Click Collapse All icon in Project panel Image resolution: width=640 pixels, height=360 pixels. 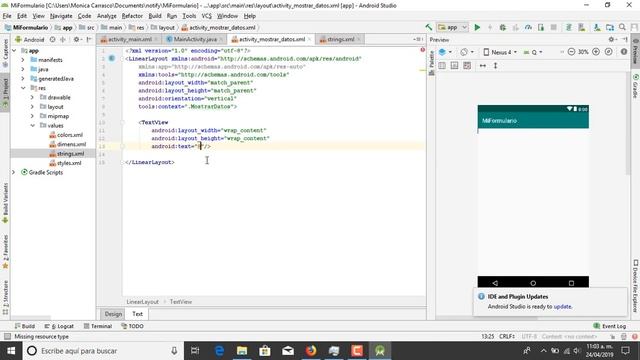tap(62, 40)
